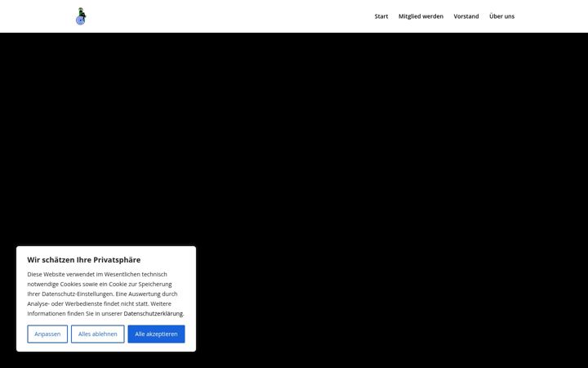Open the Datenschutzerklärung link
Screen dimensions: 588x368
coord(154,313)
